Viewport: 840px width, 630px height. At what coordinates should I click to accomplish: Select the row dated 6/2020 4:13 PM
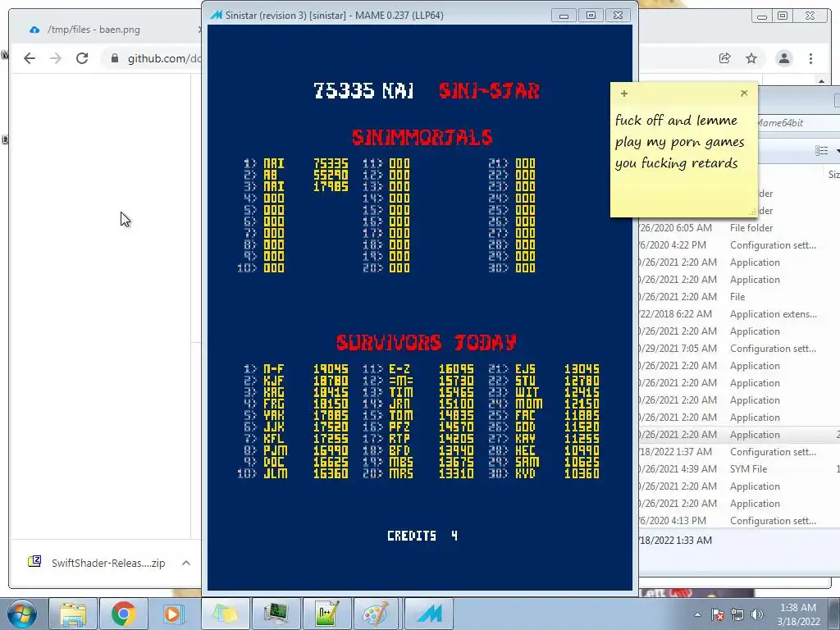739,520
